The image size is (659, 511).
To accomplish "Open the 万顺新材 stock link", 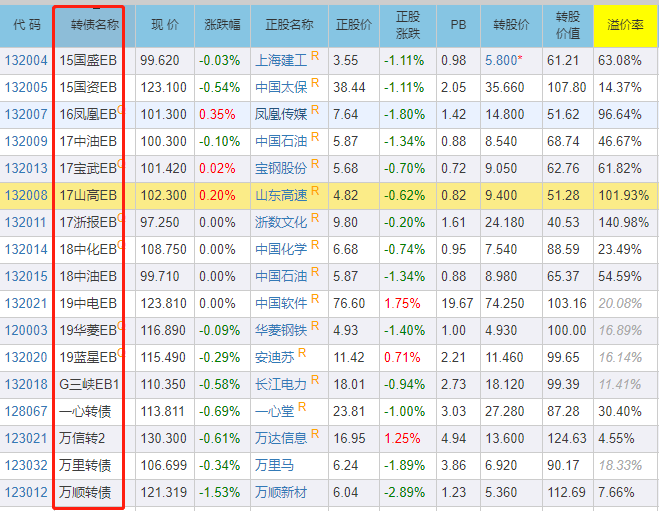I will 281,492.
